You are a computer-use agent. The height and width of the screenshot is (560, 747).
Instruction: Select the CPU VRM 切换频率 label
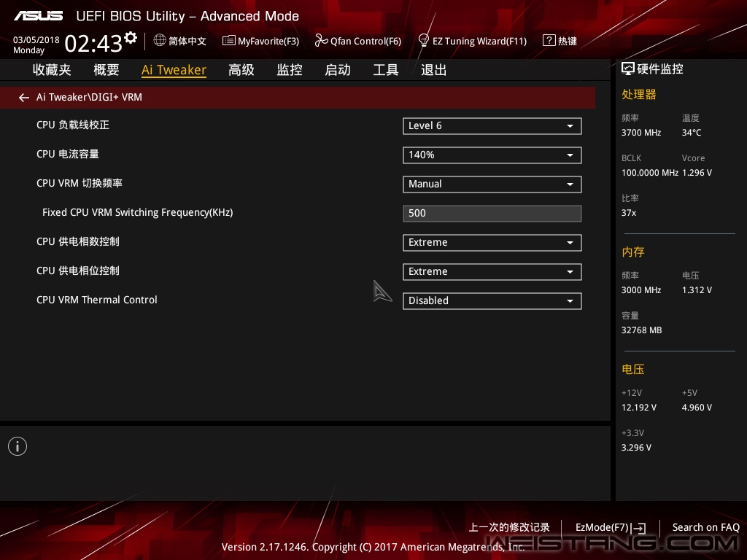pyautogui.click(x=80, y=183)
